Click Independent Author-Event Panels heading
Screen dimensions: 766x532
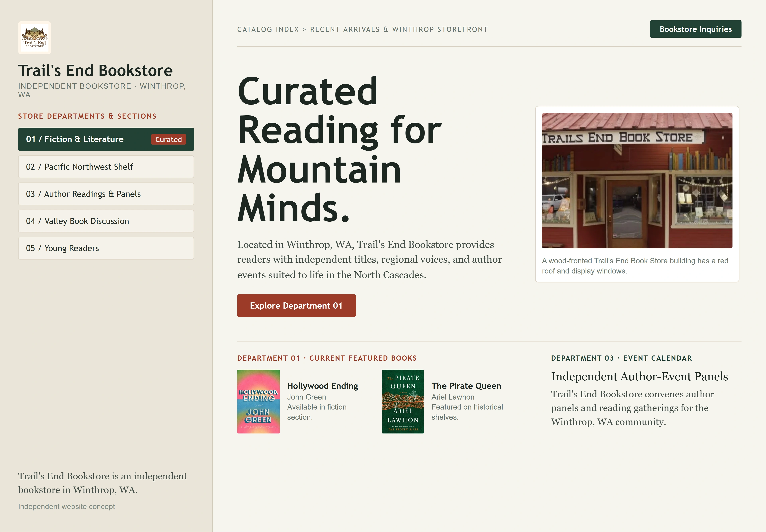(x=639, y=376)
